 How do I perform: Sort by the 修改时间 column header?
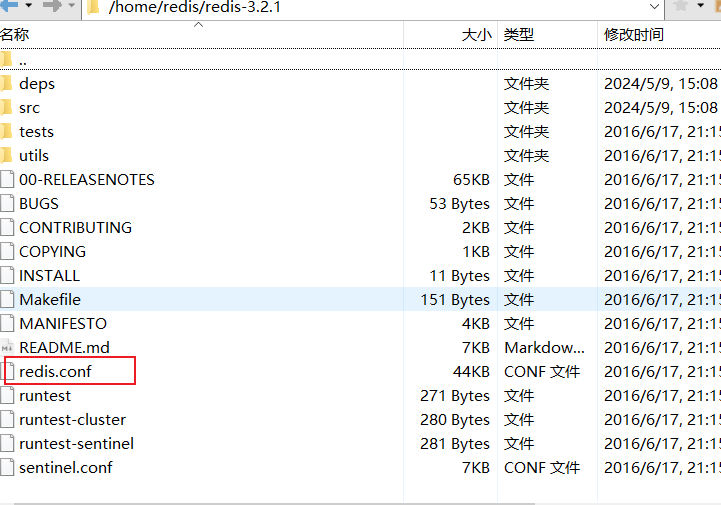click(633, 34)
